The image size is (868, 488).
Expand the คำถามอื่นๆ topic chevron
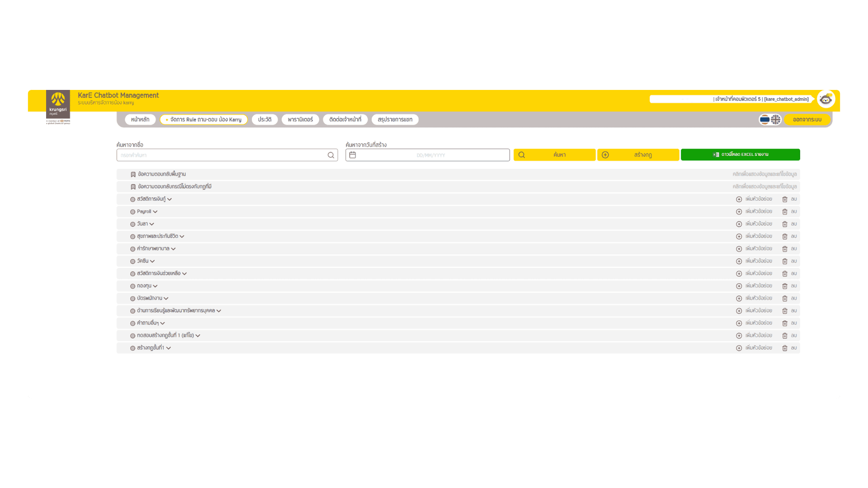[x=163, y=323]
